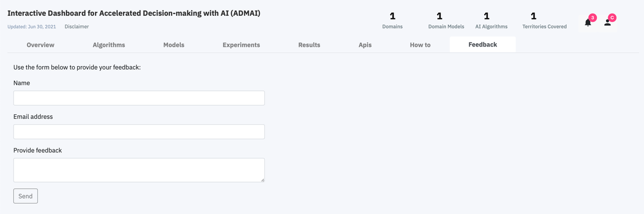Viewport: 644px width, 214px height.
Task: Switch to the Algorithms tab
Action: [x=109, y=45]
